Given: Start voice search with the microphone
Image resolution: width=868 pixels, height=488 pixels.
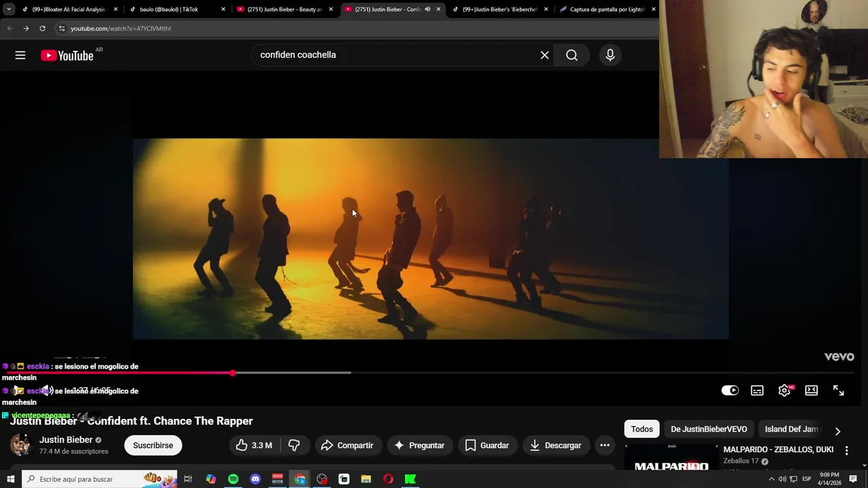Looking at the screenshot, I should click(610, 56).
